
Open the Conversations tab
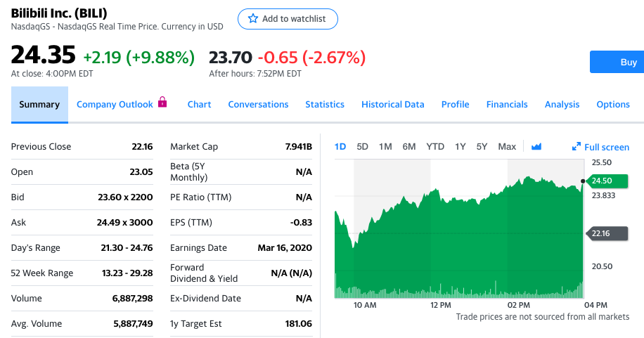258,104
